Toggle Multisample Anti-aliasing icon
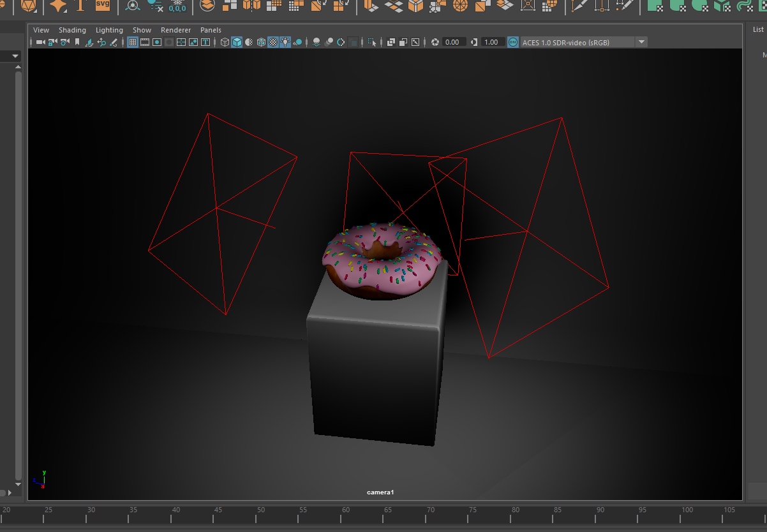The height and width of the screenshot is (532, 767). (x=341, y=42)
